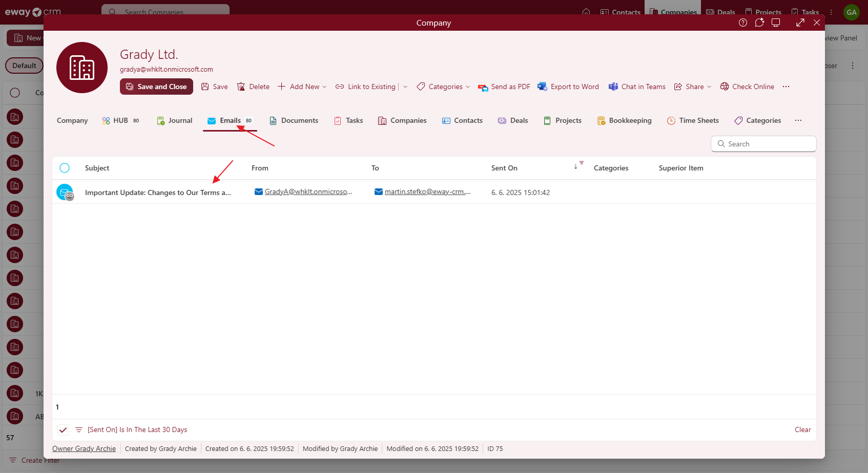Open the Share dropdown
This screenshot has height=473, width=868.
pyautogui.click(x=692, y=87)
